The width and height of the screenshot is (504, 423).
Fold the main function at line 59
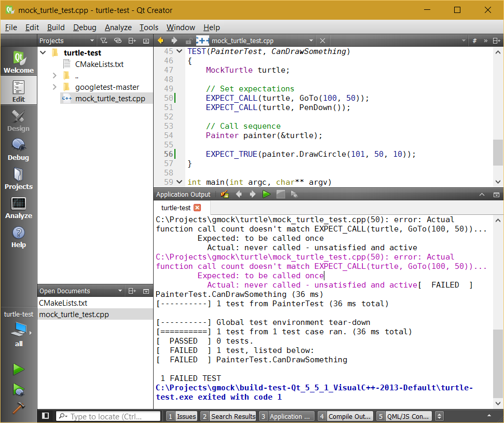pos(180,182)
